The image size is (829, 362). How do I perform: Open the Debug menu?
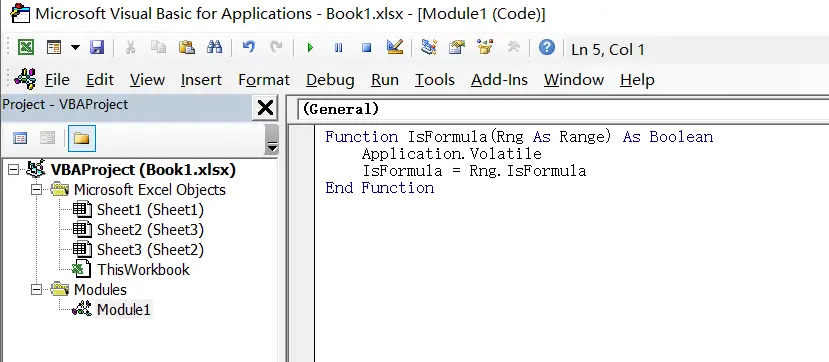pyautogui.click(x=330, y=80)
